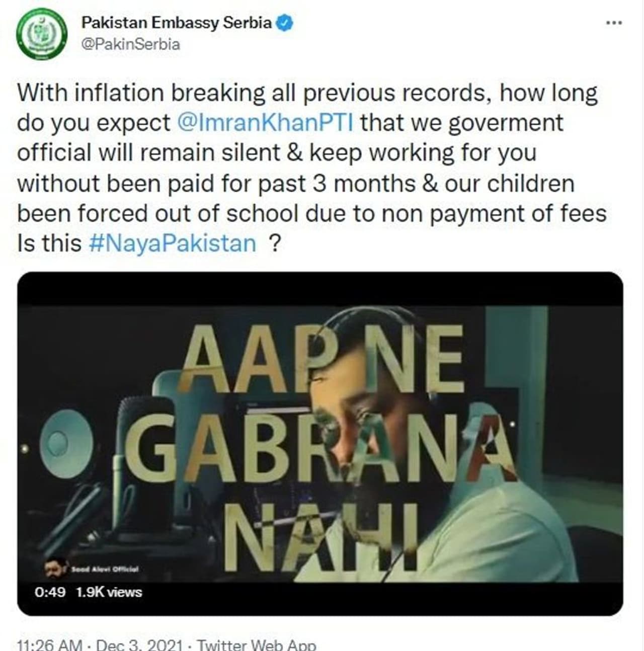
Task: Open the three-dot more options menu
Action: click(x=614, y=23)
